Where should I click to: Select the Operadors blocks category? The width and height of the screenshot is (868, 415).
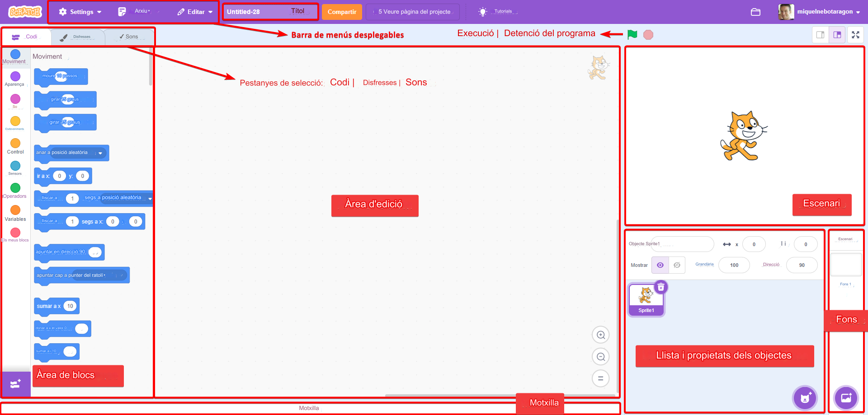click(15, 188)
